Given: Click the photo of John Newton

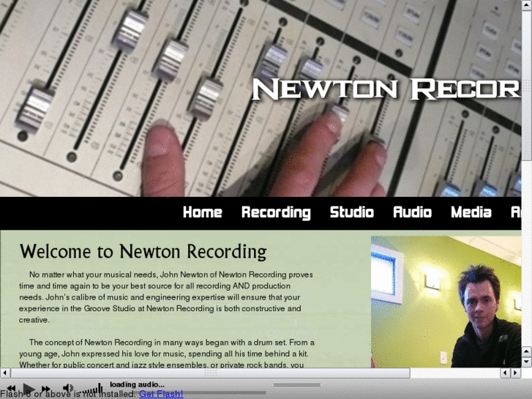Looking at the screenshot, I should (x=446, y=302).
